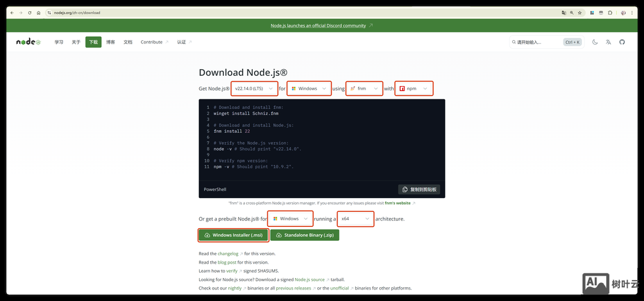Open the x64 architecture dropdown
This screenshot has height=301, width=644.
pos(355,219)
